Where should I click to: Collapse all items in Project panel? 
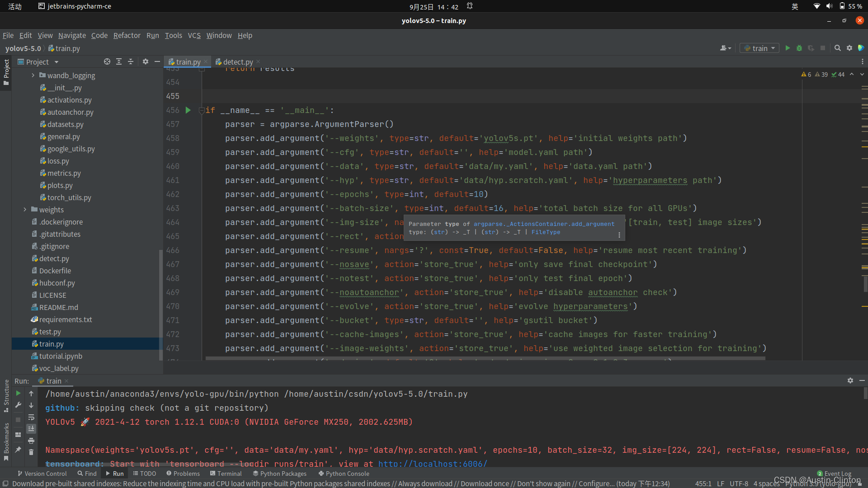tap(131, 62)
